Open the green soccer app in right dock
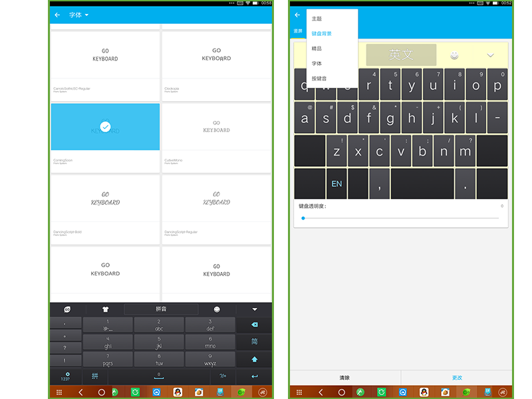532x399 pixels. [360, 392]
